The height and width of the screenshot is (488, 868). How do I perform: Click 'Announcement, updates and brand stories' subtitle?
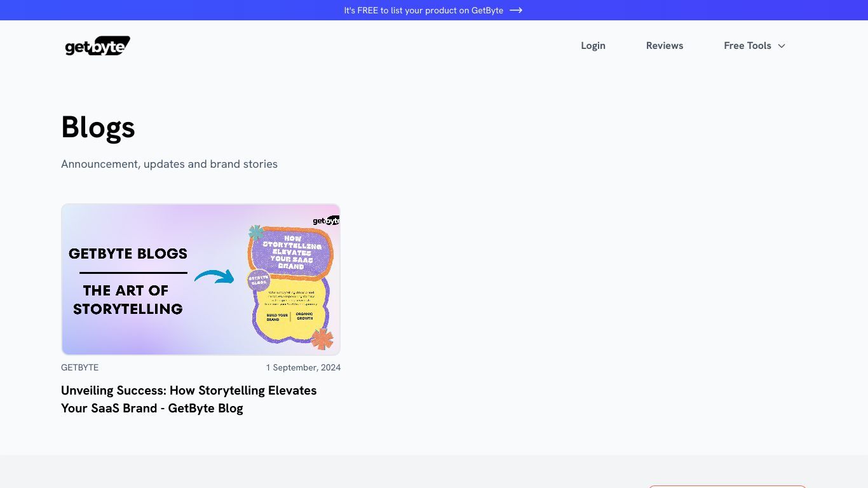(x=169, y=164)
